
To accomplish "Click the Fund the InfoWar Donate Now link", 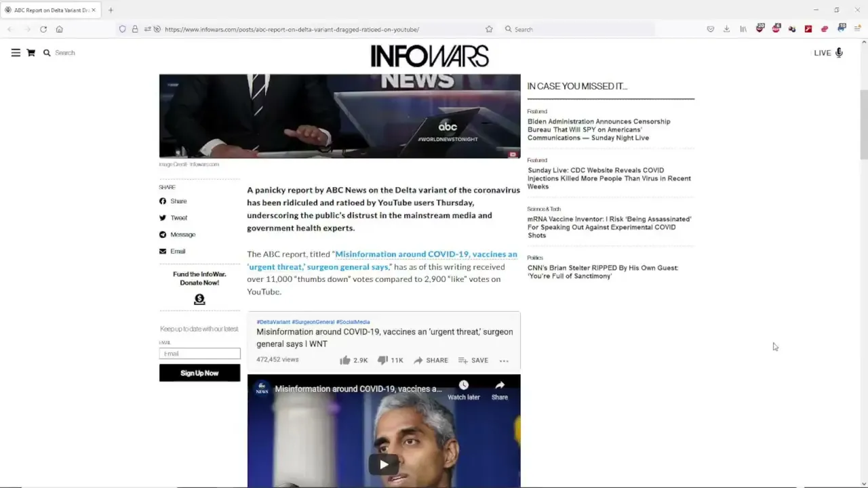I will pos(199,278).
